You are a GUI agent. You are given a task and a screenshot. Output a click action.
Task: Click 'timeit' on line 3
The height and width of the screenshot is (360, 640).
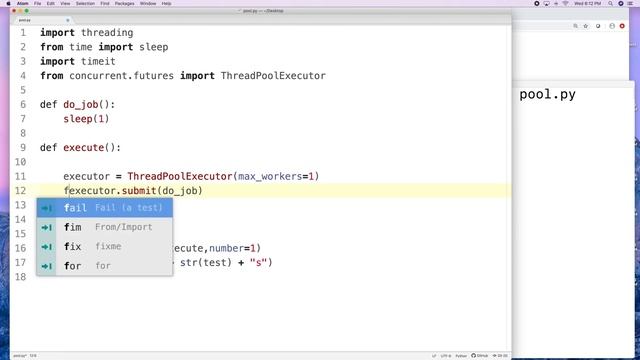coord(98,61)
